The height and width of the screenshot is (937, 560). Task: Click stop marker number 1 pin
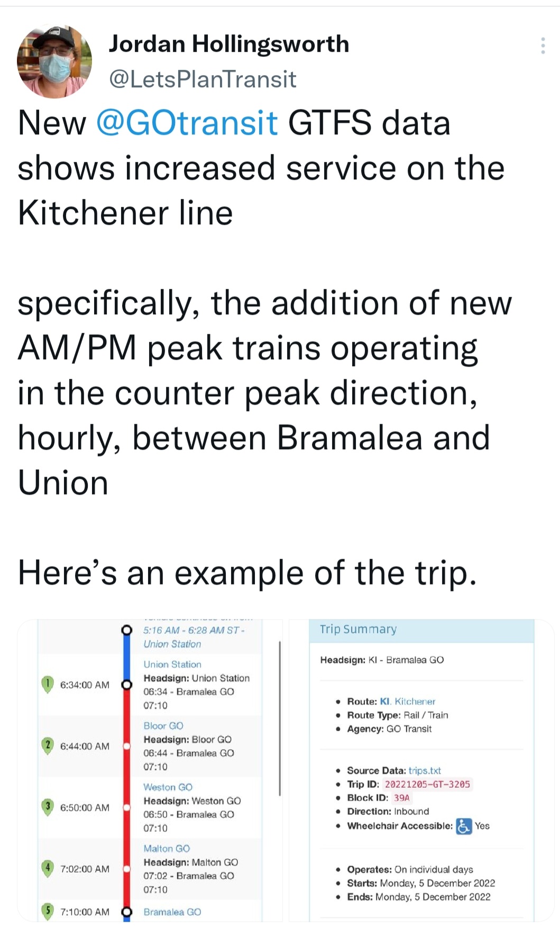pos(48,684)
